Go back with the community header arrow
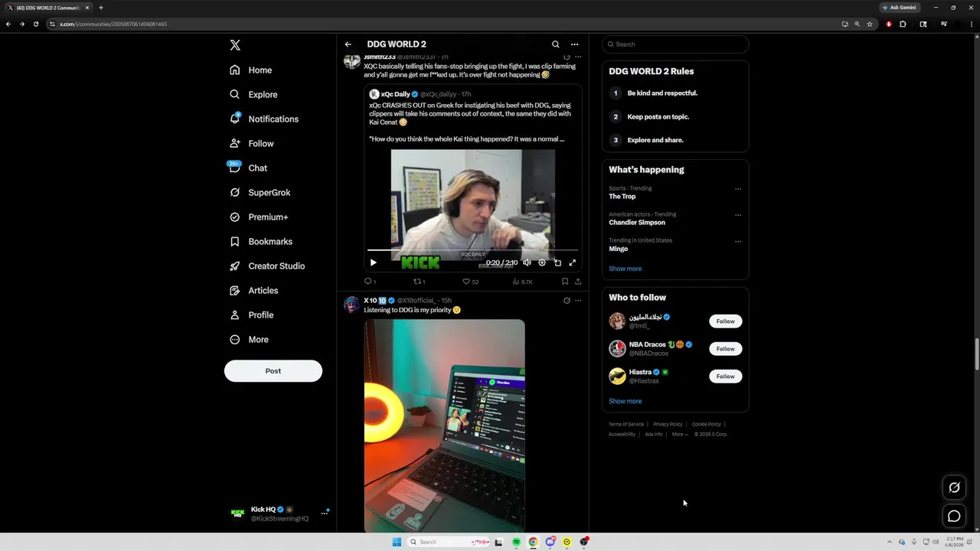This screenshot has height=551, width=980. (348, 44)
